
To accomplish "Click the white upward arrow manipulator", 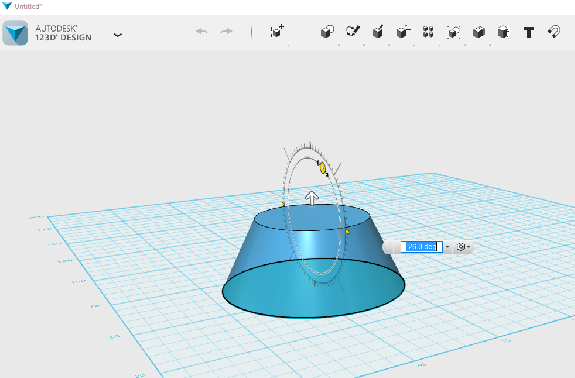I will (312, 198).
